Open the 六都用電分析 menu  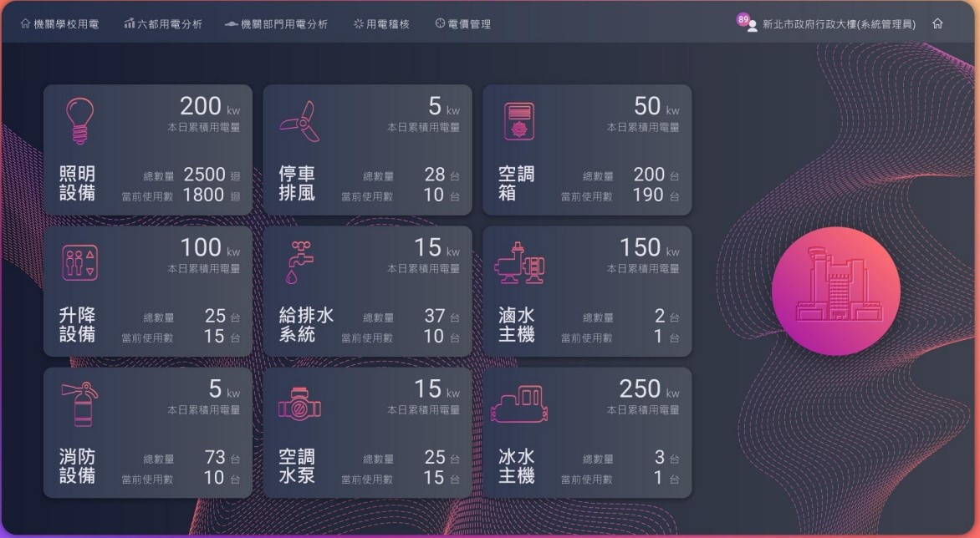[162, 24]
